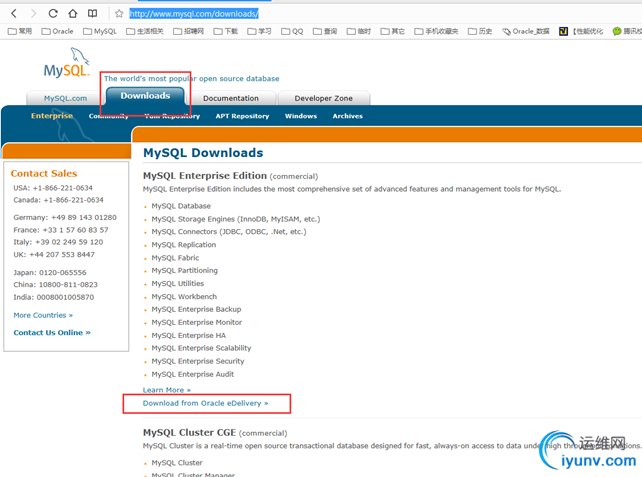Click the MySQL Database list item
The width and height of the screenshot is (642, 477).
pyautogui.click(x=181, y=206)
